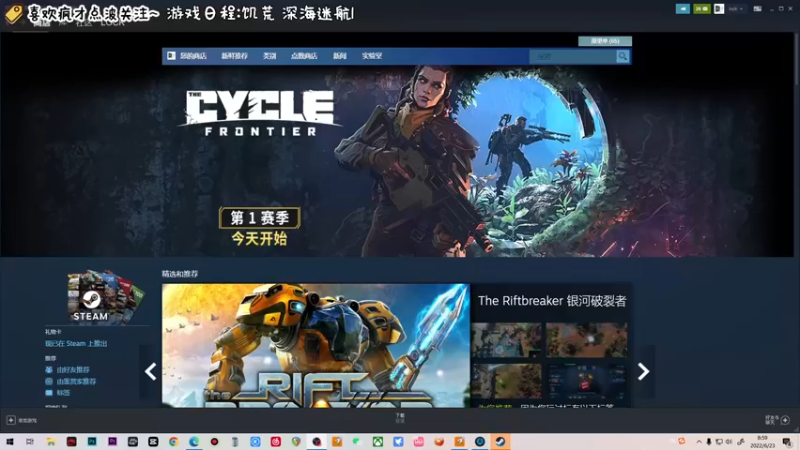Open the taskbar clock and date
Viewport: 800px width, 450px height.
pyautogui.click(x=762, y=442)
